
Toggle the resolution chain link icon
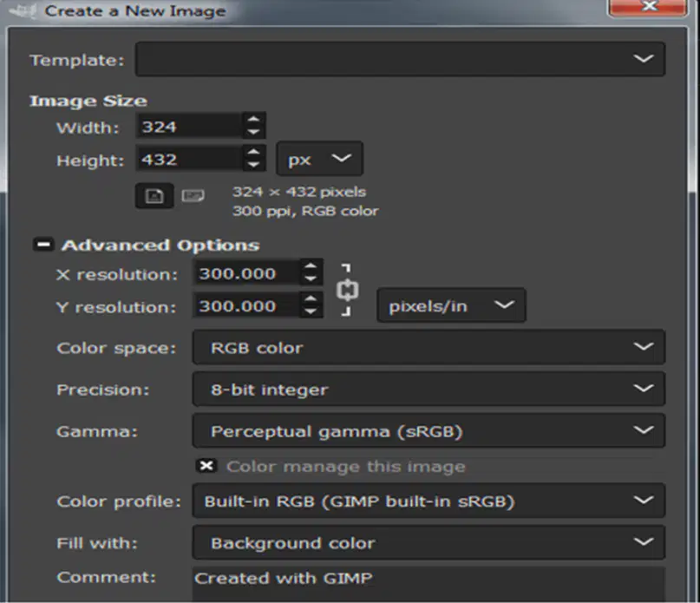pos(347,290)
